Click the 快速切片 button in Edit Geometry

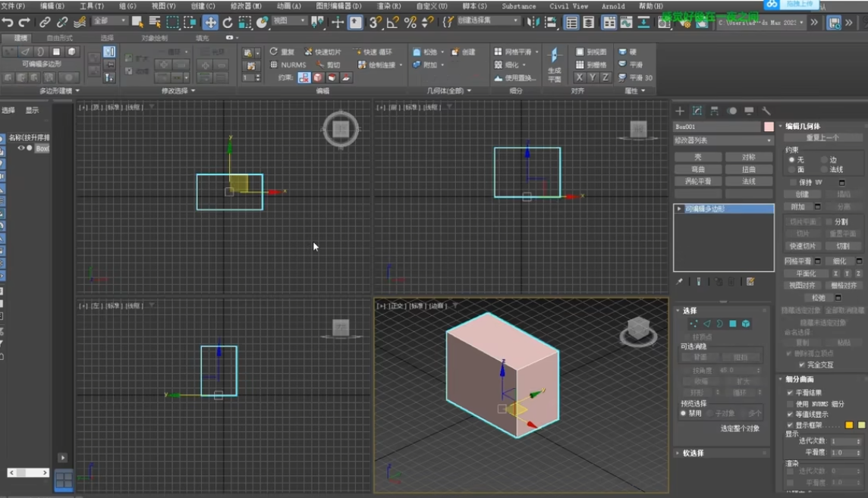tap(802, 246)
